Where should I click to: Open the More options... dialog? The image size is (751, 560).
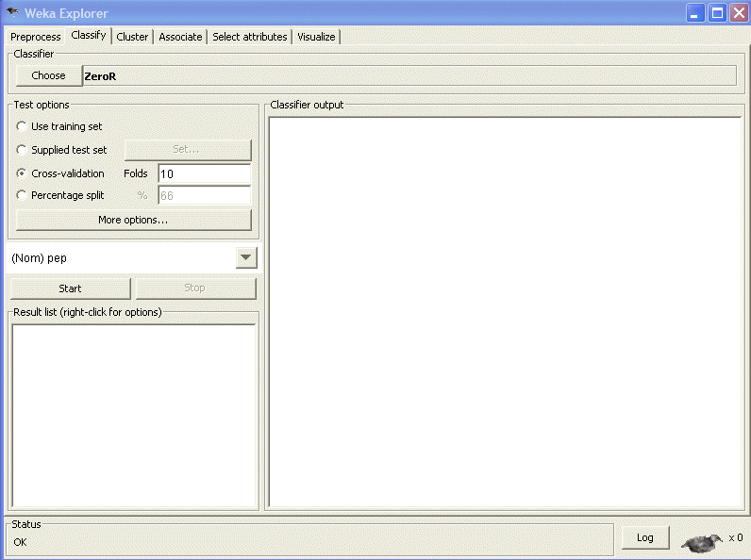133,220
